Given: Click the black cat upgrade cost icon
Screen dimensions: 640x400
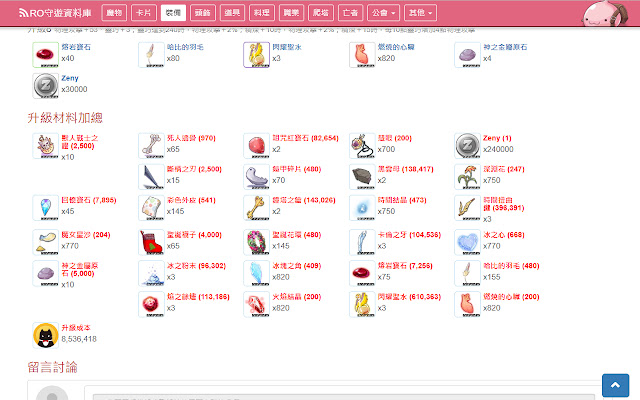Looking at the screenshot, I should (x=45, y=336).
